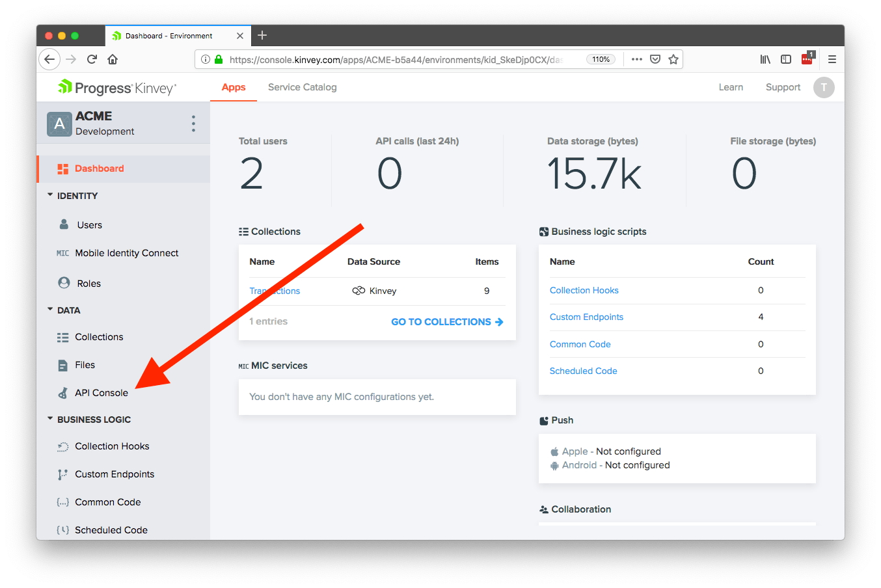Screen dimensions: 881x588
Task: Select the Roles sidebar icon
Action: point(64,283)
